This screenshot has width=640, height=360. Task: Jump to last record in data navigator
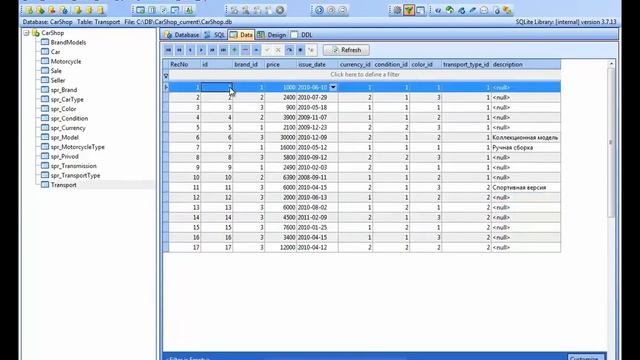click(223, 50)
